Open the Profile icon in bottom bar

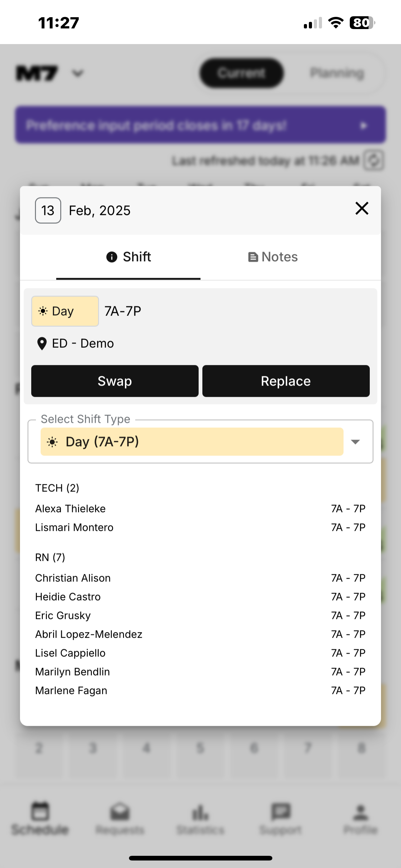(360, 812)
